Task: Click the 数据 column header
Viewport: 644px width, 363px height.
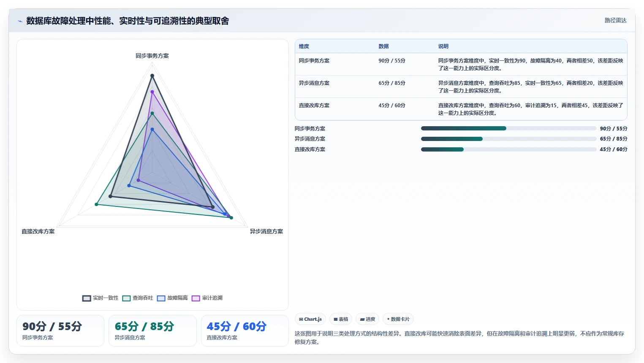Action: pos(383,46)
